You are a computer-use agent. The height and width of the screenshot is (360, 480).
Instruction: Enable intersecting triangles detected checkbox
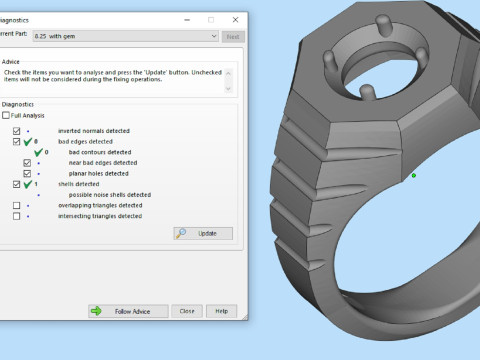click(x=16, y=216)
